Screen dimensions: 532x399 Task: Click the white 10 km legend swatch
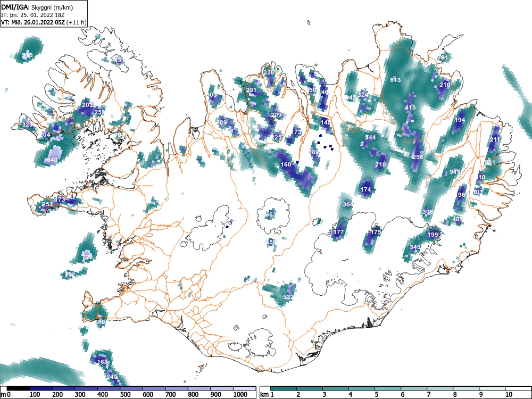518,388
